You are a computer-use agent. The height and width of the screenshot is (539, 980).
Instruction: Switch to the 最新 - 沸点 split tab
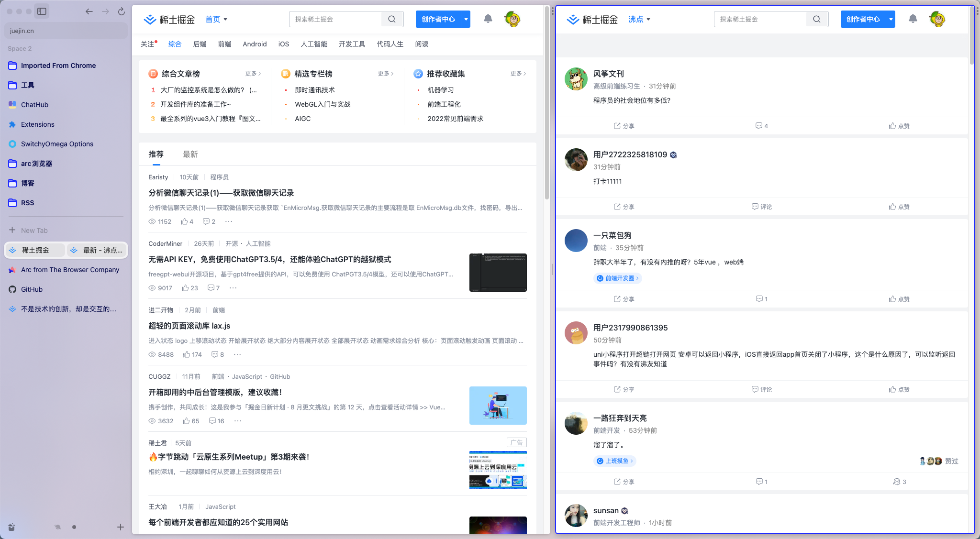click(x=97, y=250)
